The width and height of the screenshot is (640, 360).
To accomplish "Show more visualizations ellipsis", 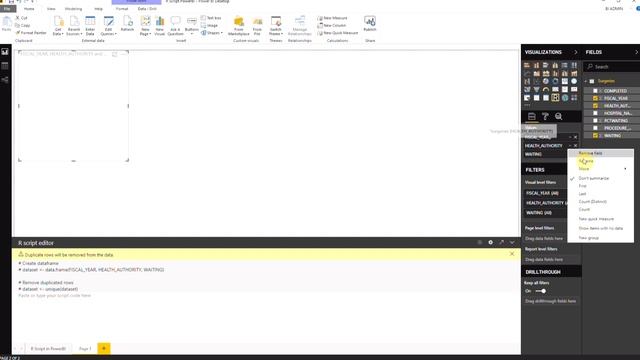I will tap(527, 105).
